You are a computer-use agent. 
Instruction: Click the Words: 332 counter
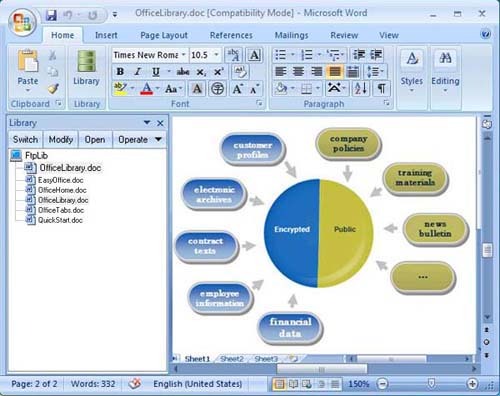pyautogui.click(x=93, y=384)
